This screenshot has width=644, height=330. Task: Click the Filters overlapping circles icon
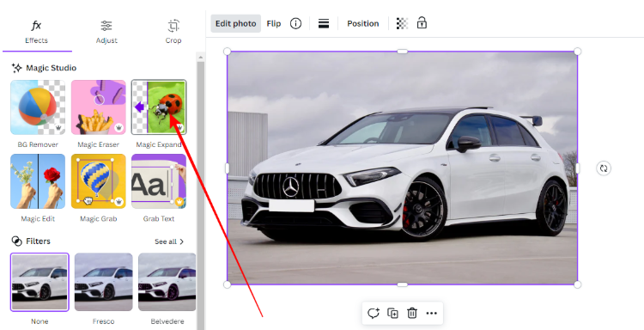coord(16,241)
